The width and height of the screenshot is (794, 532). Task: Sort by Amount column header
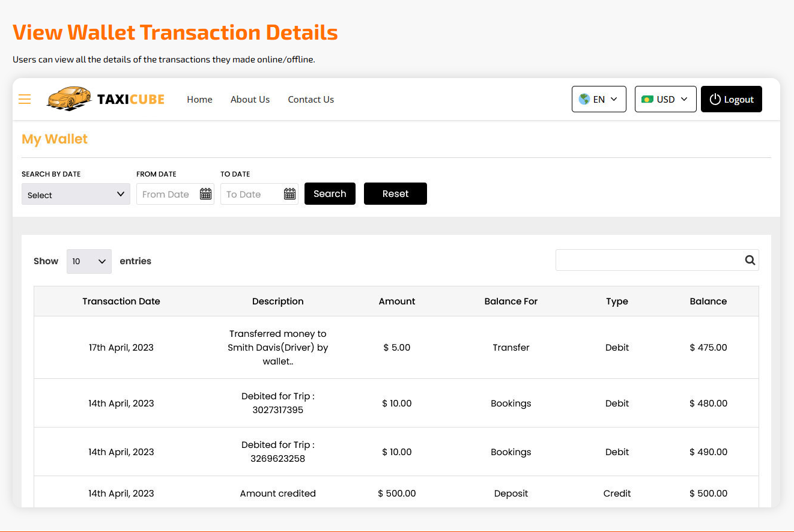397,301
